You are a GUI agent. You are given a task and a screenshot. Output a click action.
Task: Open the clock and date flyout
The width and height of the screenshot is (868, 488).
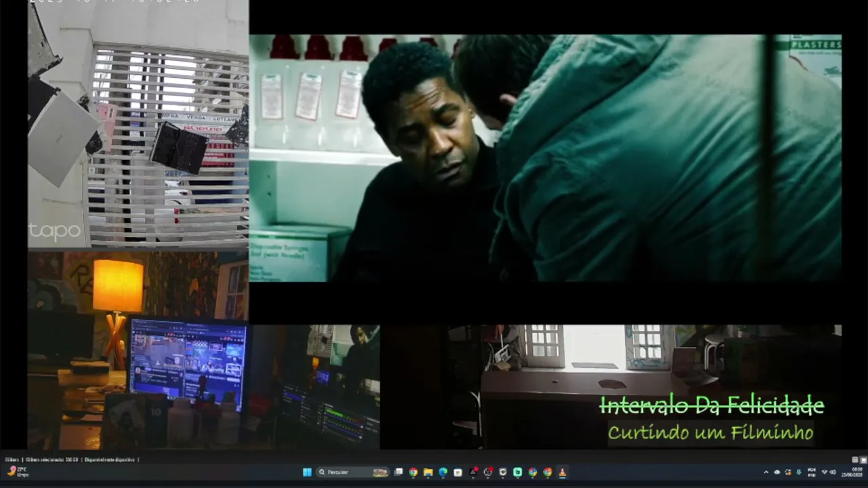pos(852,472)
